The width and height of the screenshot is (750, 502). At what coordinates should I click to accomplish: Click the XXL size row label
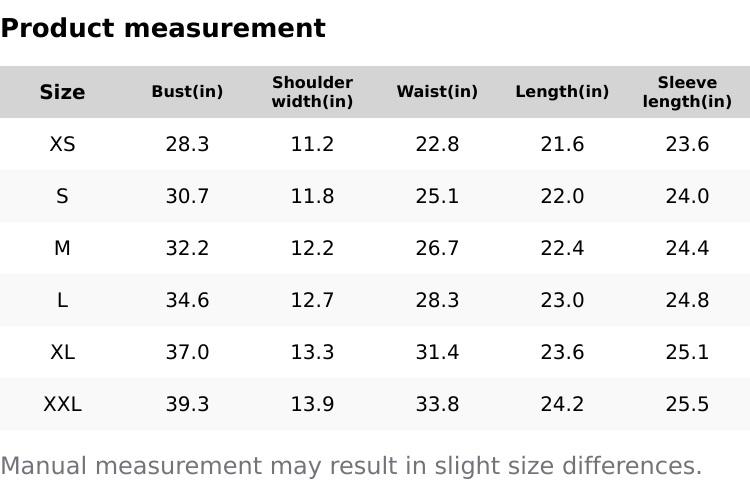tap(62, 404)
